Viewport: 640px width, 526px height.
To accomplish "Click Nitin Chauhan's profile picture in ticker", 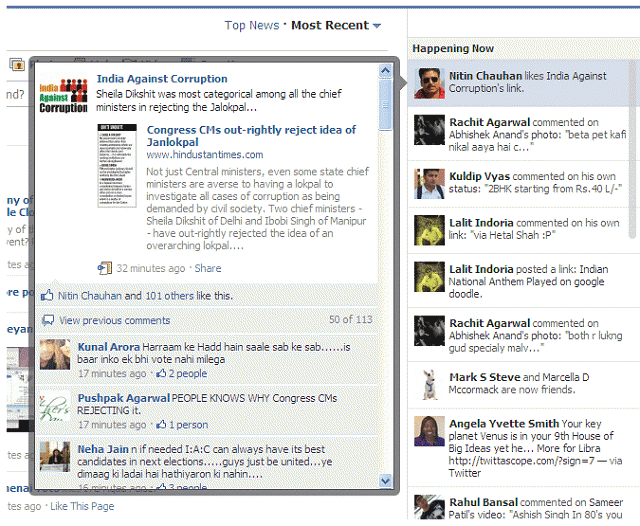I will click(430, 83).
